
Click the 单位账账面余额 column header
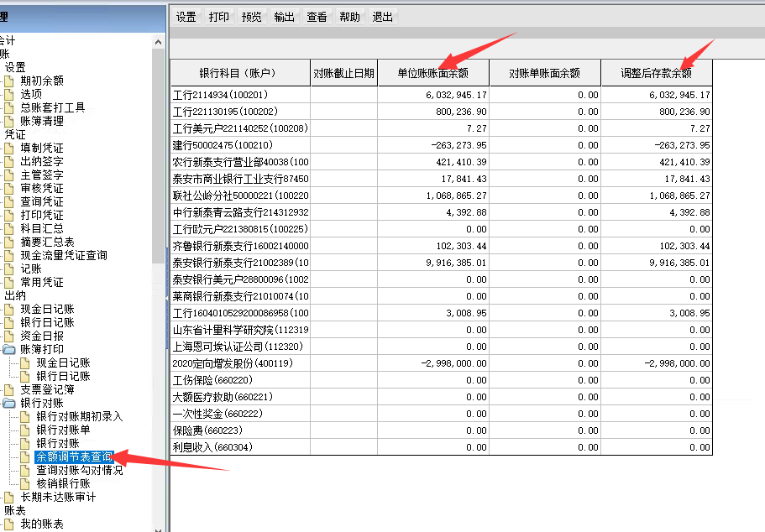click(x=433, y=73)
